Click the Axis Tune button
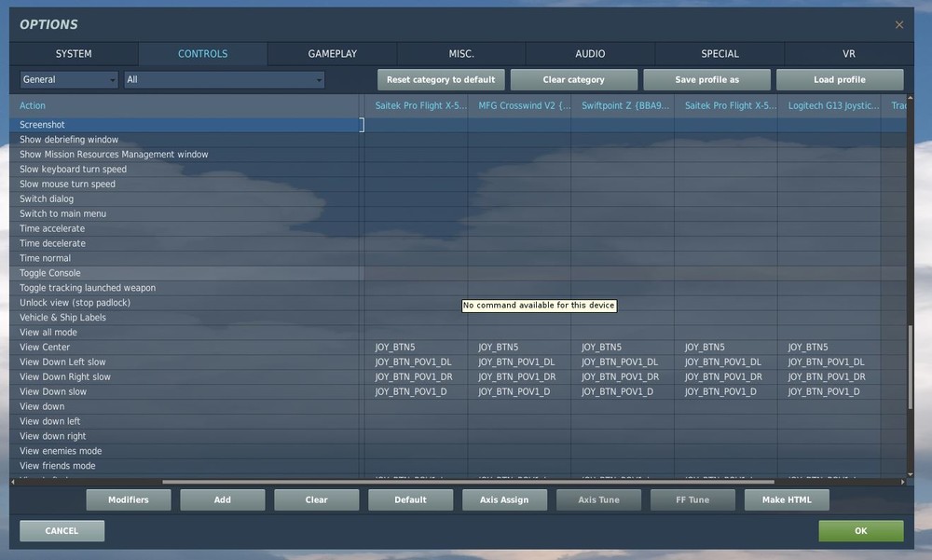 (x=598, y=500)
